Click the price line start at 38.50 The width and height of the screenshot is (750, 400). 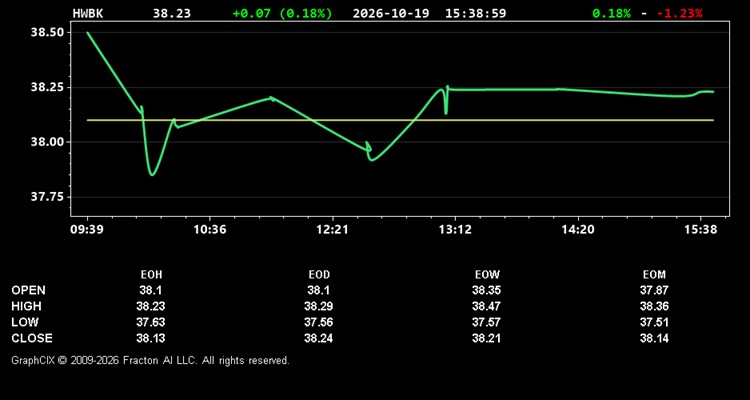pyautogui.click(x=88, y=33)
